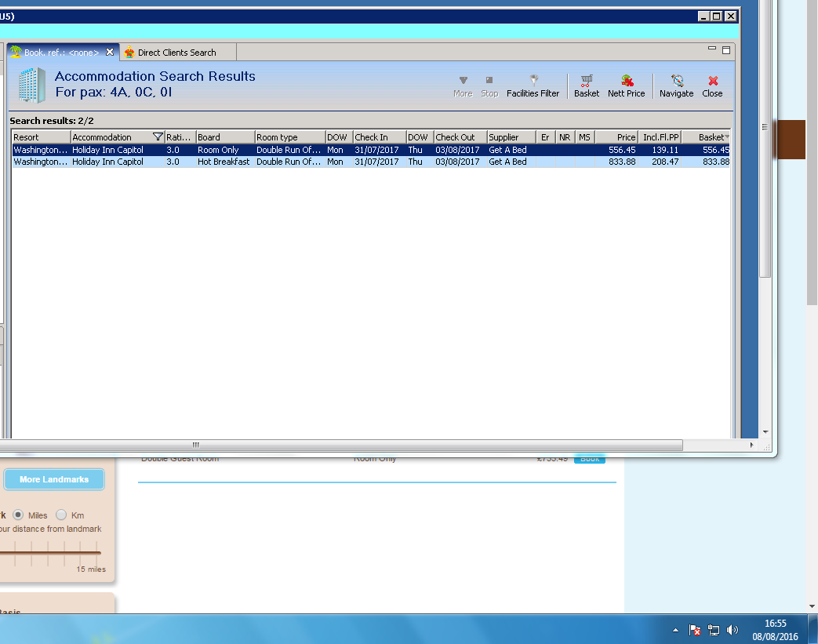Open the volume control in system tray
The width and height of the screenshot is (818, 644).
click(x=733, y=630)
